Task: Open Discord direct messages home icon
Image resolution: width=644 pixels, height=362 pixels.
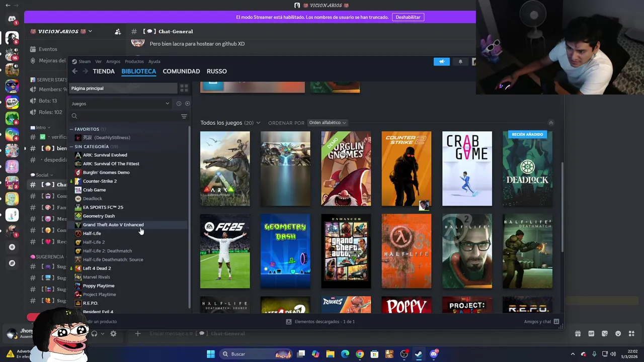Action: click(x=12, y=19)
